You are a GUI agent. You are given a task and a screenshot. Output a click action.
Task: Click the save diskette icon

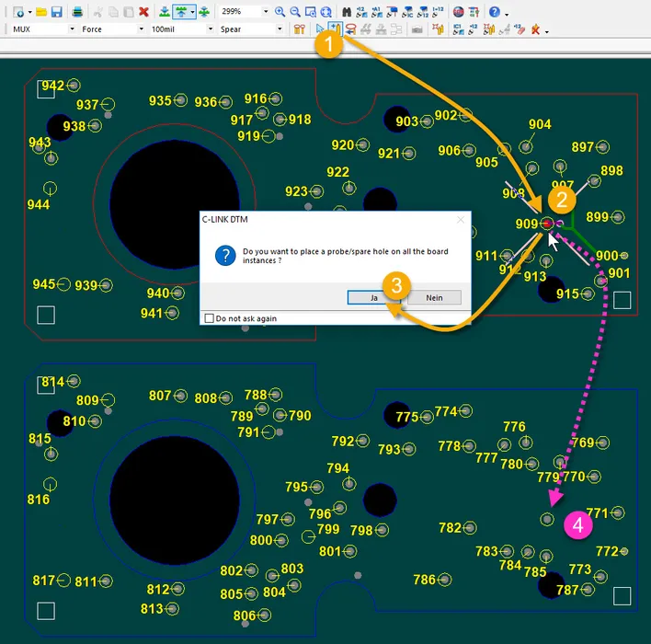[x=57, y=12]
